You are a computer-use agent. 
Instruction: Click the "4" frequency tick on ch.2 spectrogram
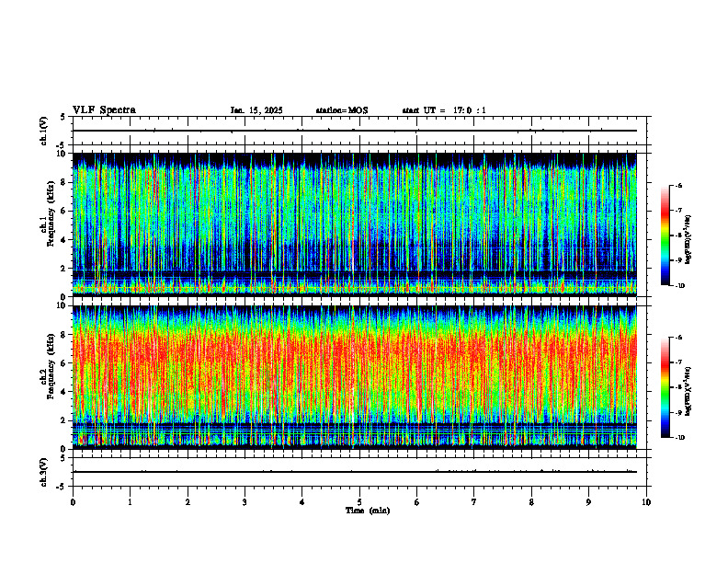64,392
